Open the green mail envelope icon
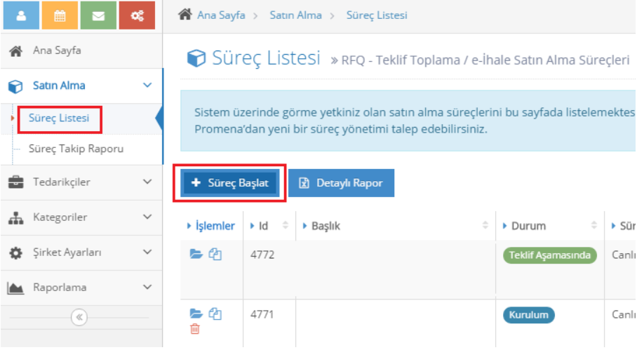Image resolution: width=644 pixels, height=357 pixels. (98, 15)
